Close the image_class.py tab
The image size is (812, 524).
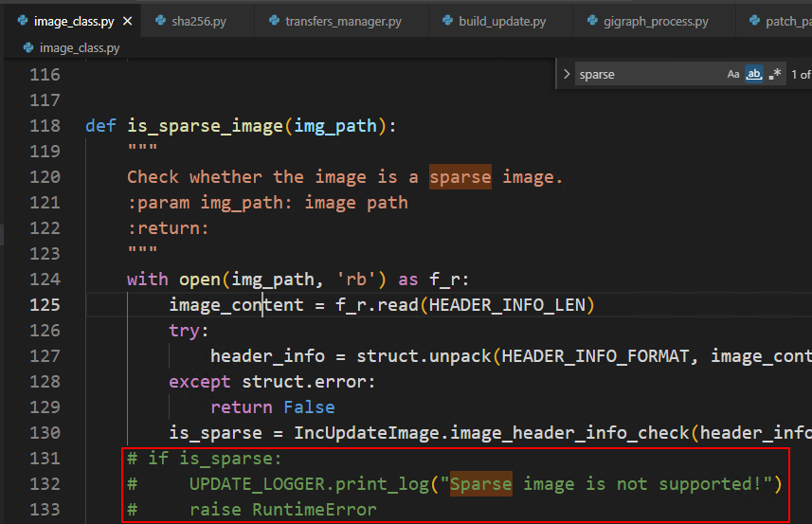click(x=127, y=21)
